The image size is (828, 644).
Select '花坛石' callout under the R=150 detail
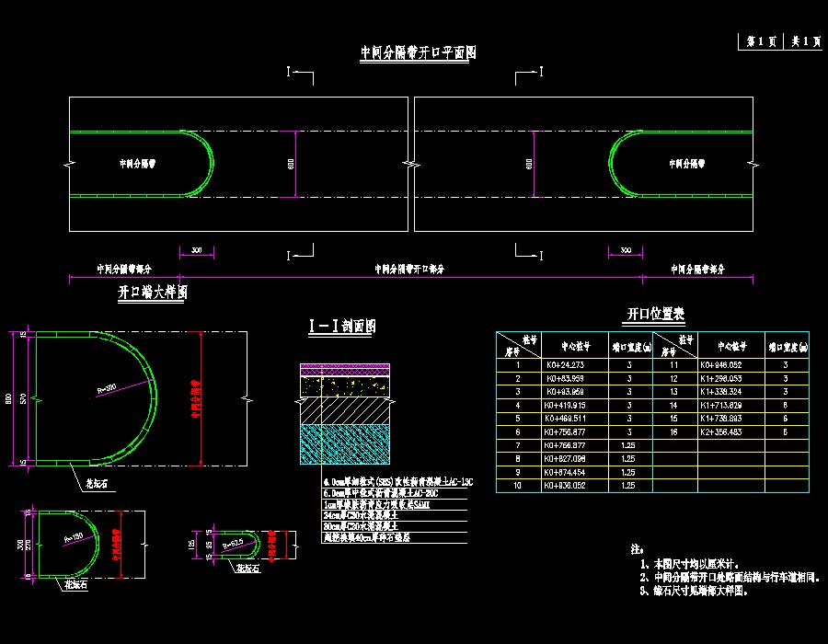pos(76,584)
